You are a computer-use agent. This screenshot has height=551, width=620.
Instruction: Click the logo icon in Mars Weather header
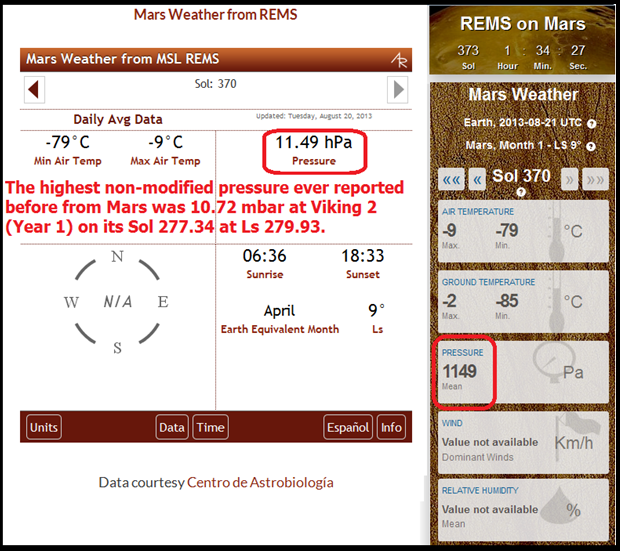pyautogui.click(x=399, y=60)
